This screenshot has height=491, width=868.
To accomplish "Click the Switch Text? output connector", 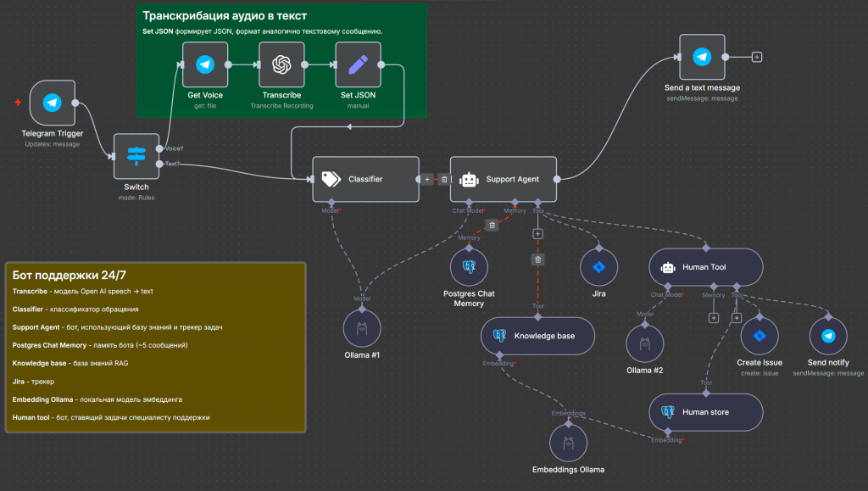I will click(x=159, y=164).
